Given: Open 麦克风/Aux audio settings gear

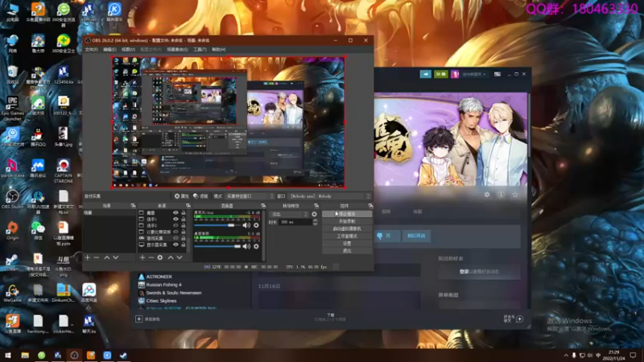Looking at the screenshot, I should coord(256,225).
